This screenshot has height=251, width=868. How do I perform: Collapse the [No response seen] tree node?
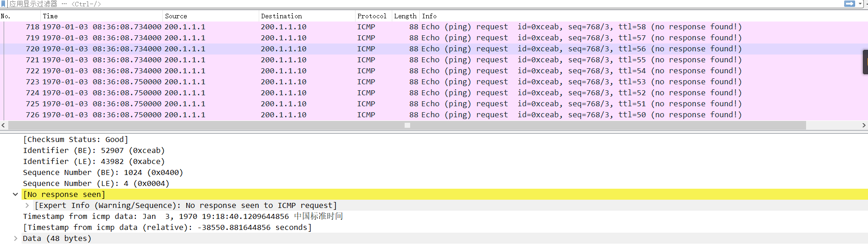point(15,194)
